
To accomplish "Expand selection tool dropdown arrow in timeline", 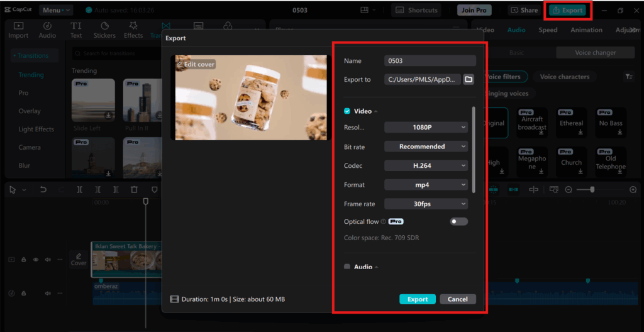I will pos(24,190).
